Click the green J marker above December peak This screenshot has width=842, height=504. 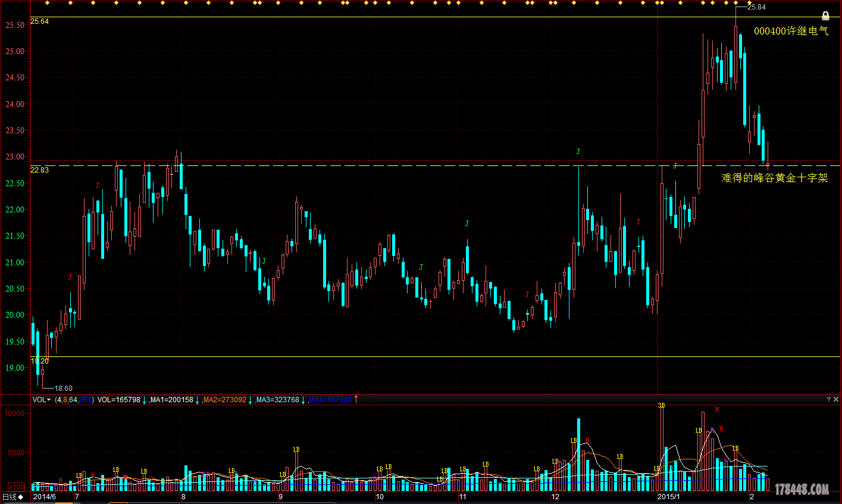pos(578,152)
